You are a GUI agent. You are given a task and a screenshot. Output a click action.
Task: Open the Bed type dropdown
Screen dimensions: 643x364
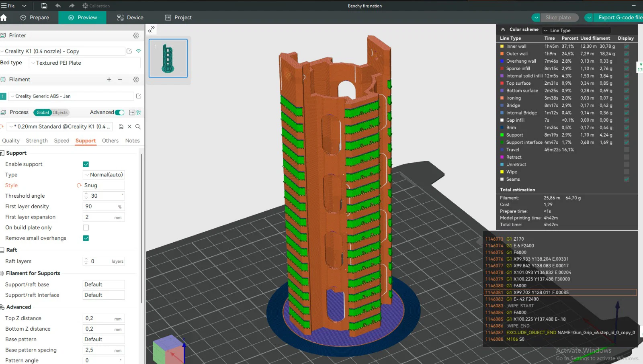coord(85,63)
